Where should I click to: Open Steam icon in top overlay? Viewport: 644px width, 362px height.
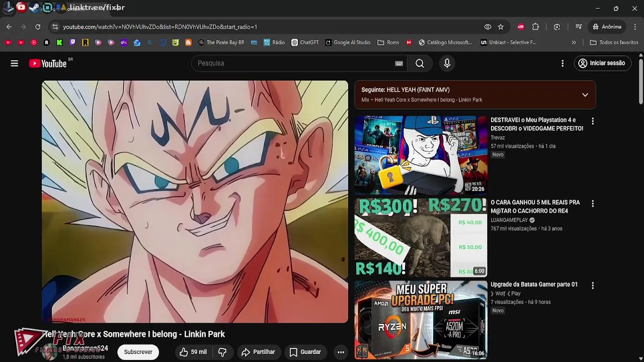[34, 8]
